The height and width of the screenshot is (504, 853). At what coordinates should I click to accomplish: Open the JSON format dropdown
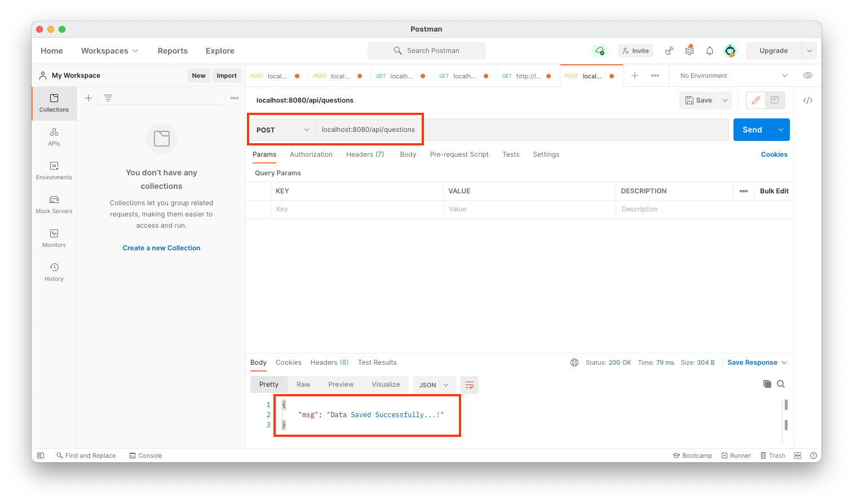point(434,385)
